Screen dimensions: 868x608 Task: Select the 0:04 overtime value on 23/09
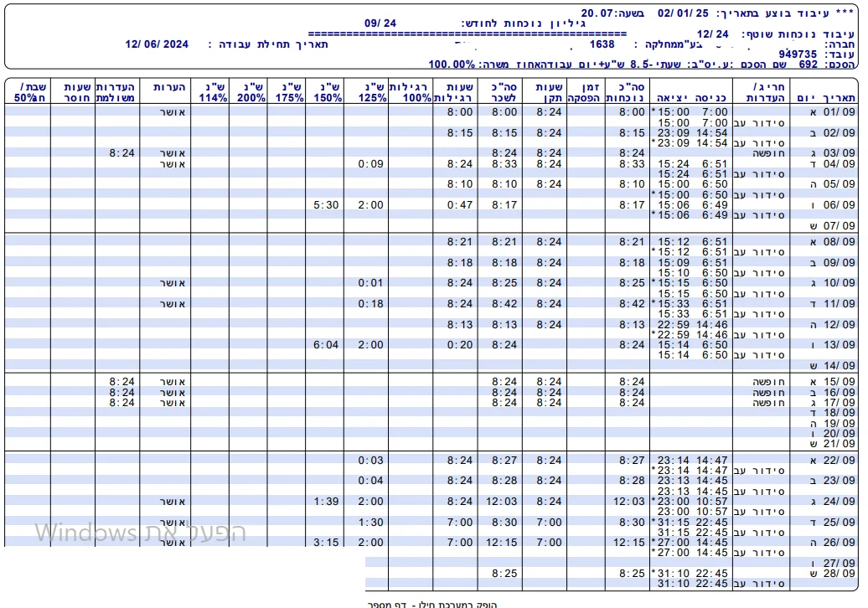click(370, 481)
